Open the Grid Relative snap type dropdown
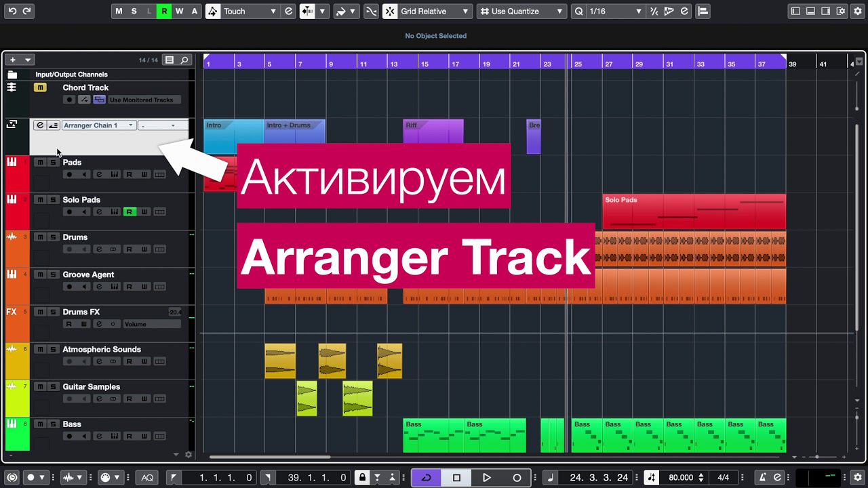Image resolution: width=868 pixels, height=488 pixels. click(435, 12)
